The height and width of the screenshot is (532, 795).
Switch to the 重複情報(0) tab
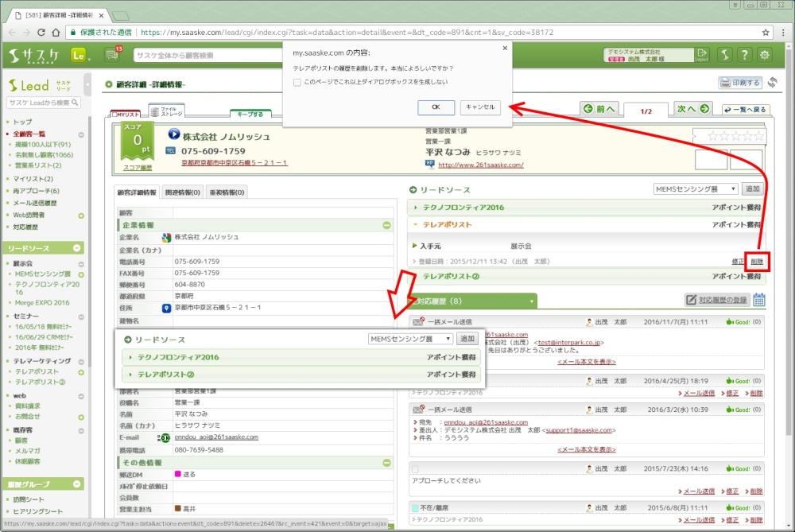pos(227,192)
